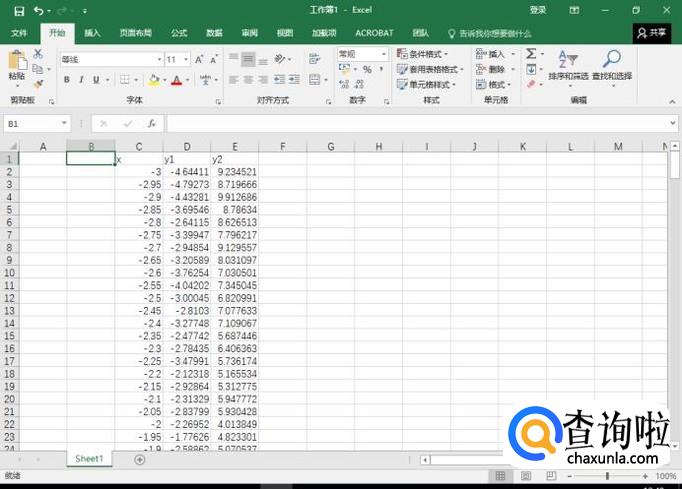
Task: Click the fx insert function icon
Action: click(151, 124)
